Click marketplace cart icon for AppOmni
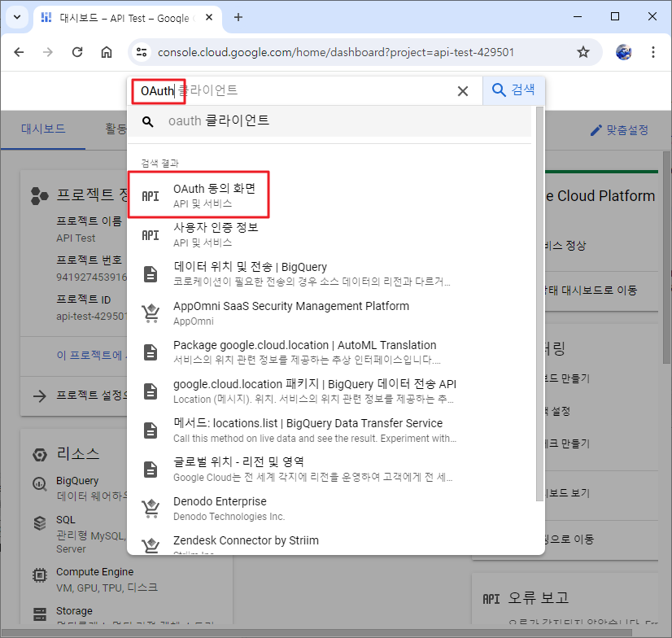672x638 pixels. pyautogui.click(x=151, y=313)
